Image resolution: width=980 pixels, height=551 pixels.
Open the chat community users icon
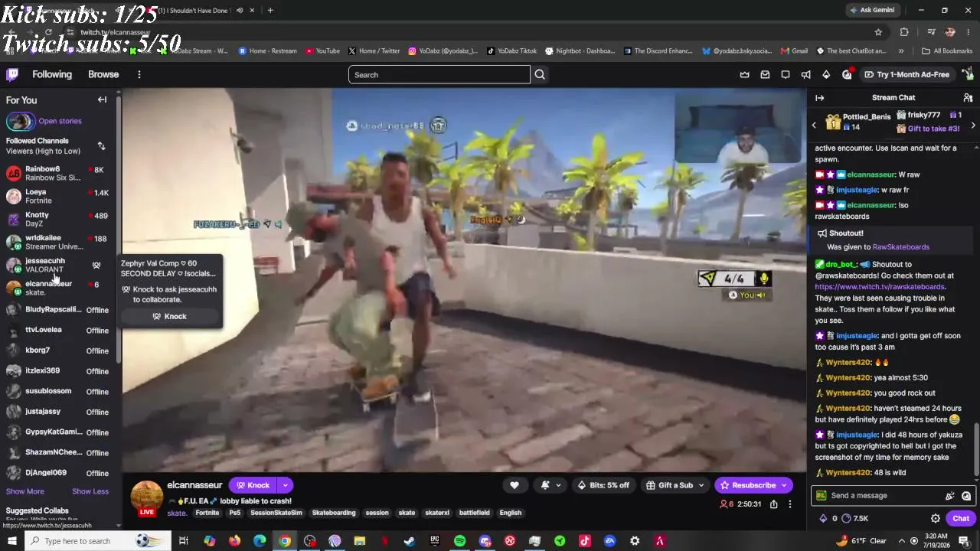[968, 98]
